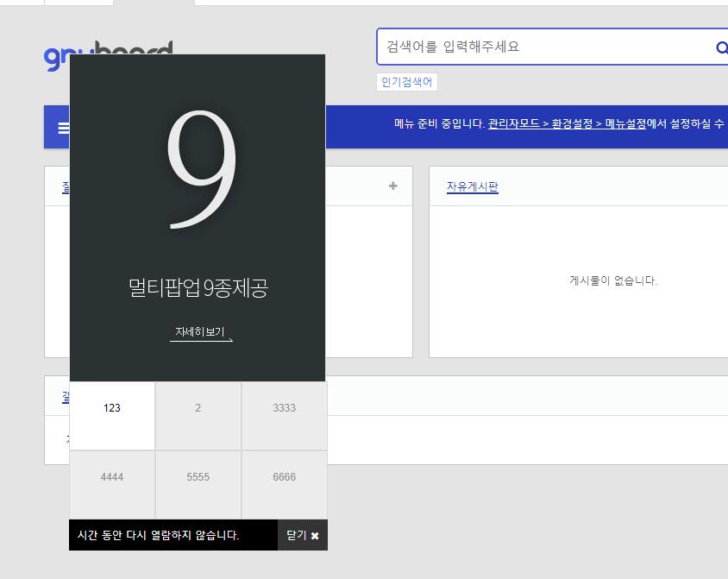Follow the 관리자모드 > 환경설정 > 메뉴설정 link

point(567,124)
